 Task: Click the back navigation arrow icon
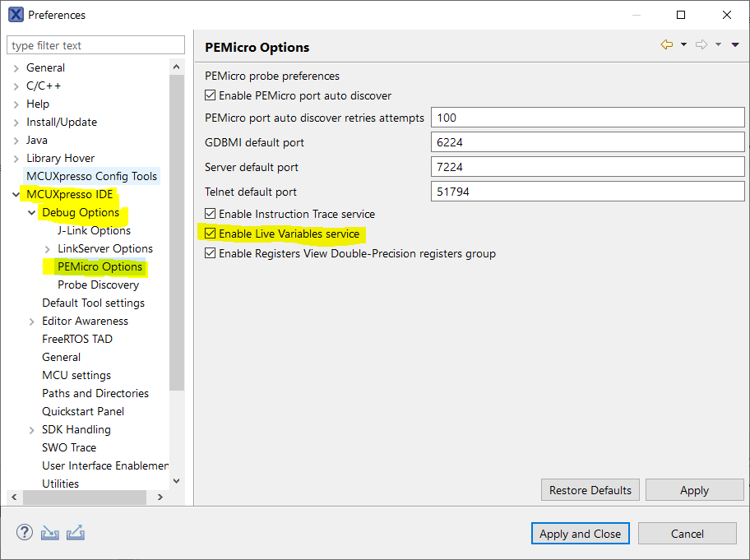coord(666,45)
